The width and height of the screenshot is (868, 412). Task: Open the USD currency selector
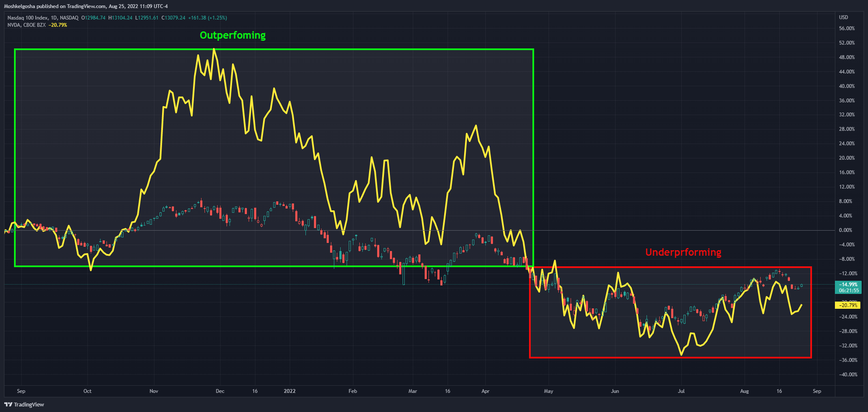click(x=843, y=17)
